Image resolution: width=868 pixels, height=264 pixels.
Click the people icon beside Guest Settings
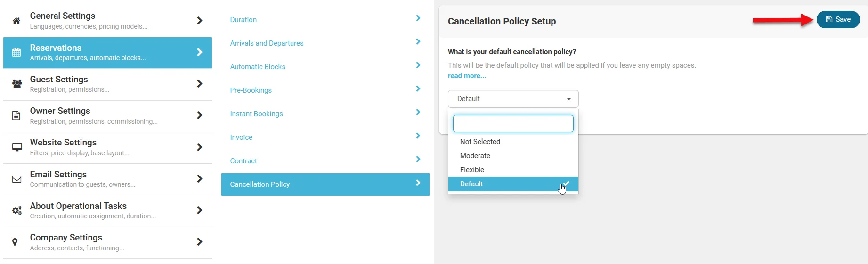tap(17, 84)
